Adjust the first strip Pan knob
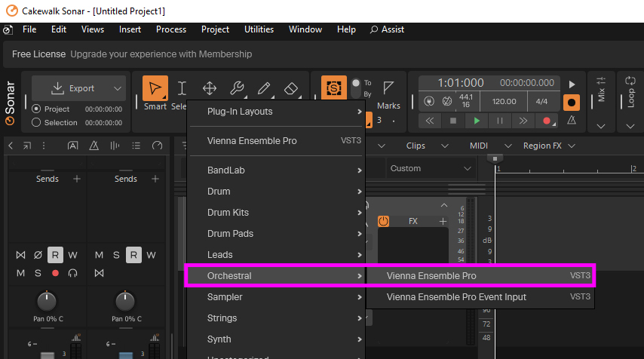This screenshot has height=359, width=644. click(x=47, y=301)
